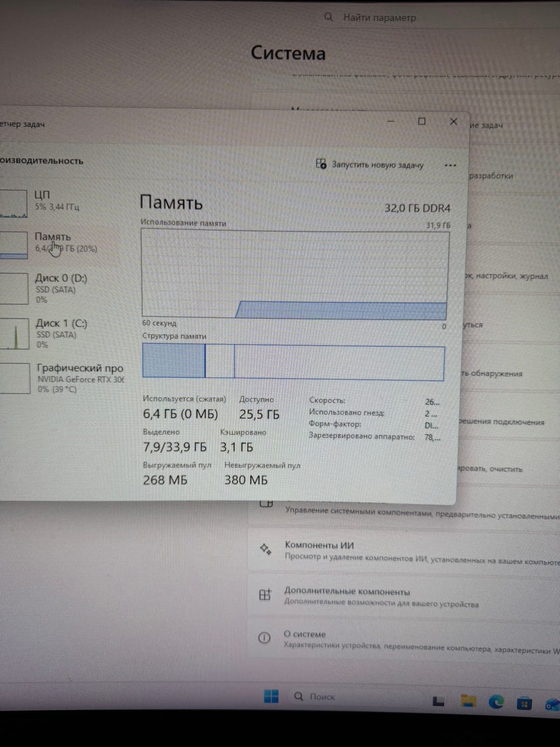The image size is (560, 747).
Task: Open Microsoft Store from the taskbar
Action: tap(524, 703)
